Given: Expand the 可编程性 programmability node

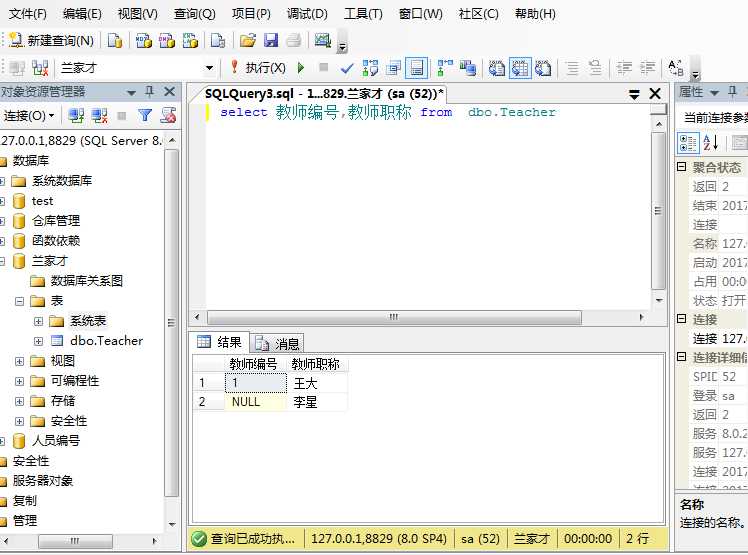Looking at the screenshot, I should point(20,381).
